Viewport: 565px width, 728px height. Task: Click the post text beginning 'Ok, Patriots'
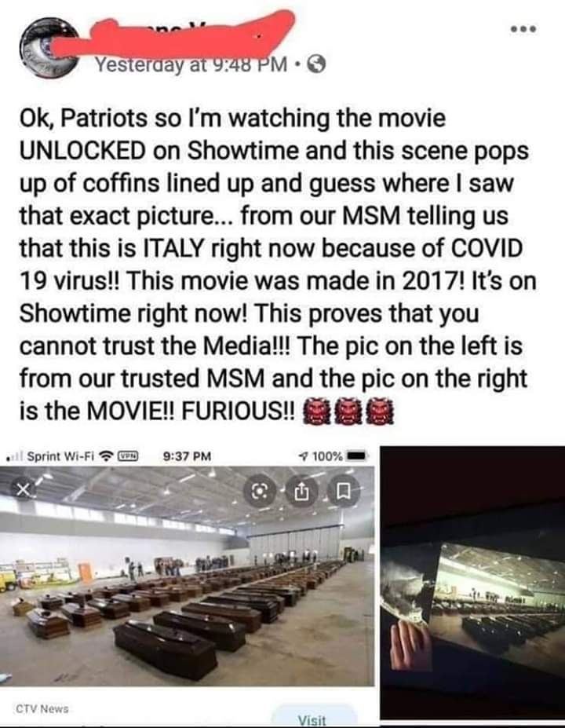pos(278,264)
